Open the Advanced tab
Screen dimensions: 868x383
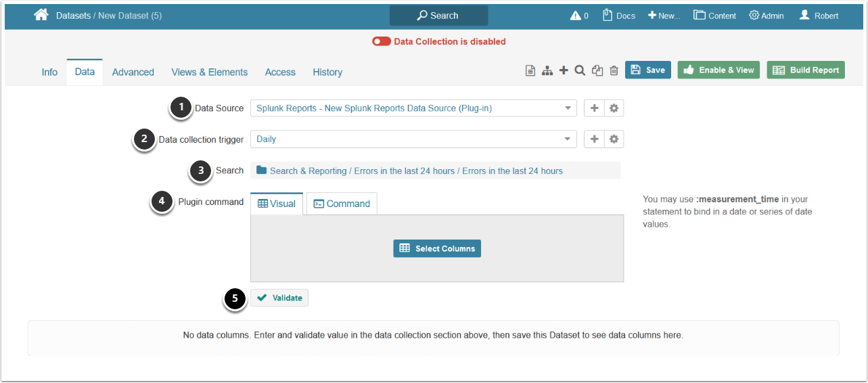tap(133, 72)
